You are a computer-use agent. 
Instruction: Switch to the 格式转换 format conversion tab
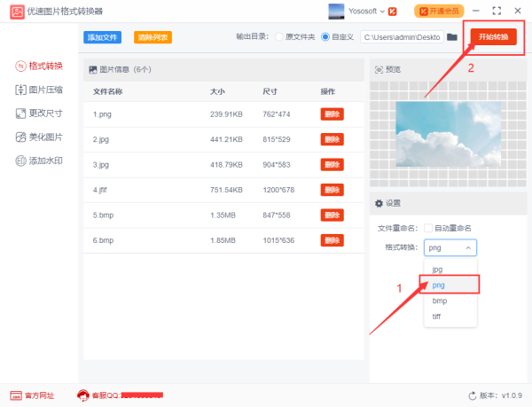tap(39, 65)
